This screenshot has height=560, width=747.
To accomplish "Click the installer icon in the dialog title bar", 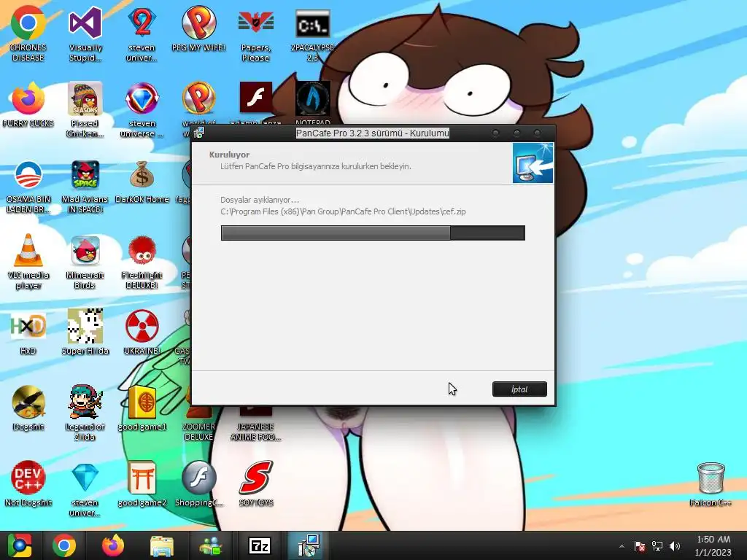I will point(198,133).
